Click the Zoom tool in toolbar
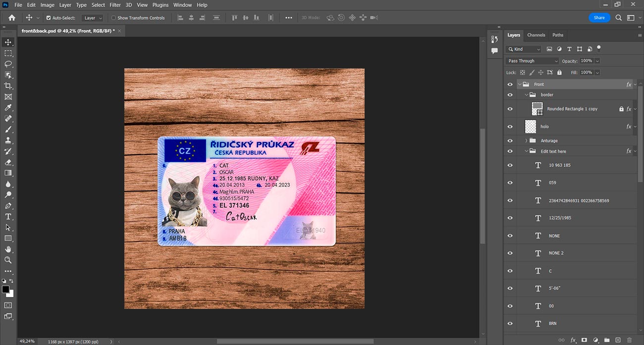This screenshot has height=345, width=644. click(x=8, y=260)
